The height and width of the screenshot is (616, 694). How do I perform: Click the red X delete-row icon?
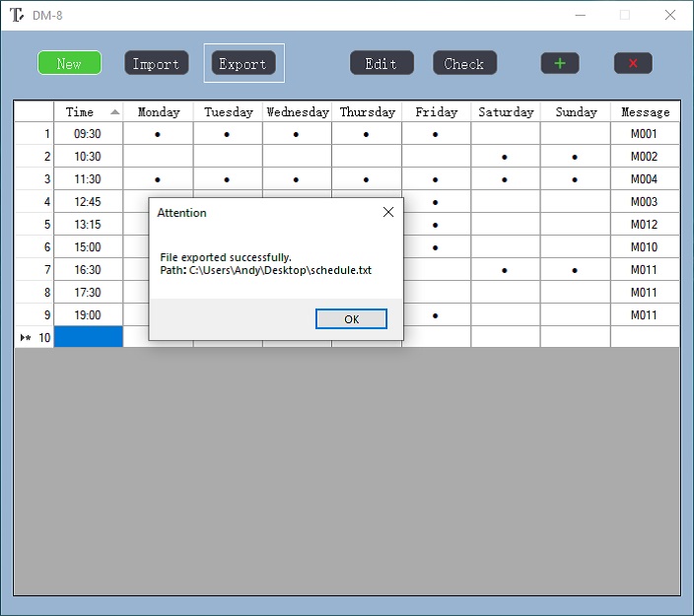(x=633, y=63)
